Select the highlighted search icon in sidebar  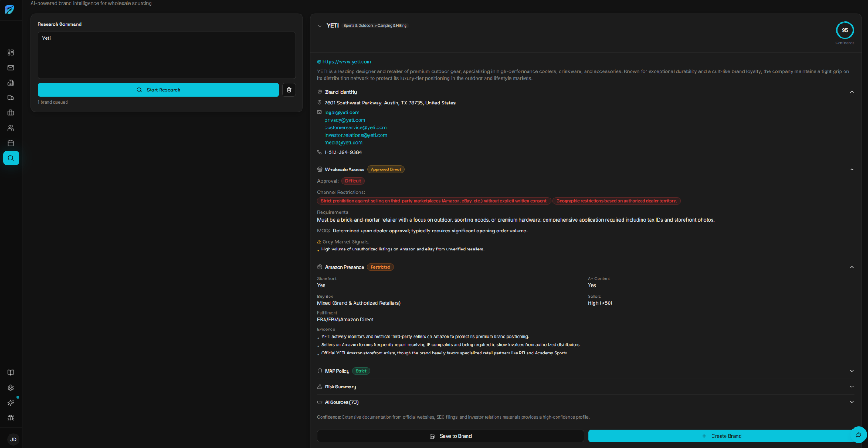pyautogui.click(x=11, y=158)
